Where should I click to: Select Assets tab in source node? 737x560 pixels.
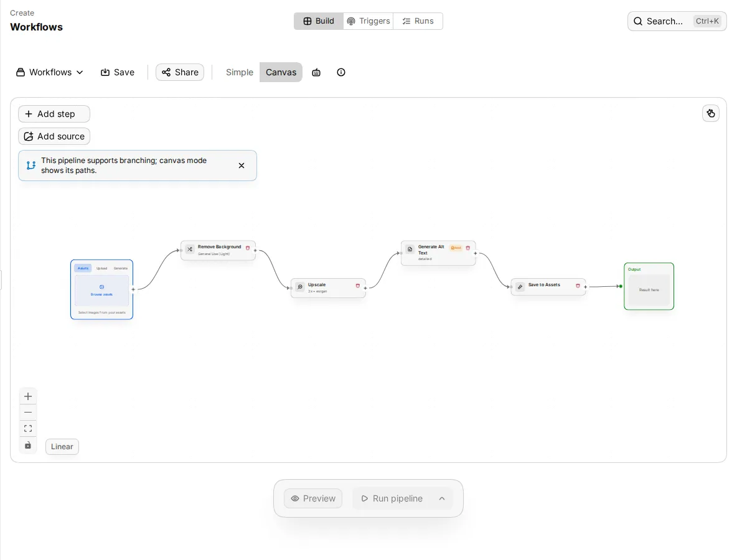pos(83,268)
